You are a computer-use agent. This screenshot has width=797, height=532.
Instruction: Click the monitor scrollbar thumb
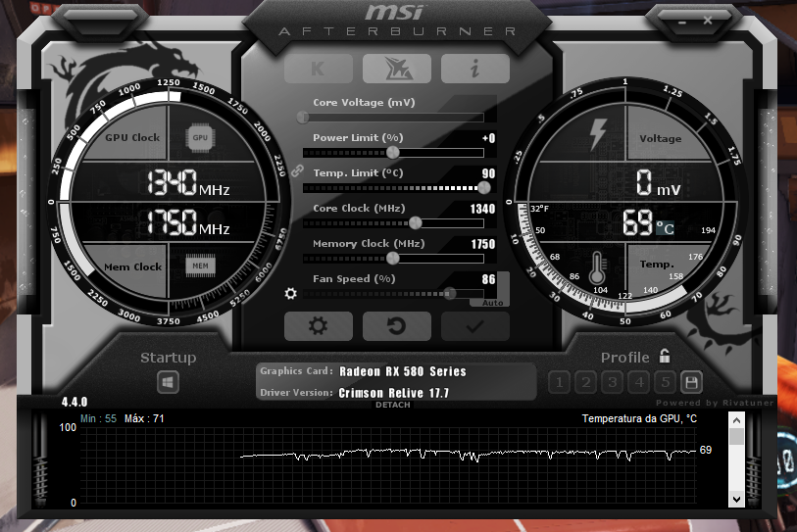tap(736, 436)
